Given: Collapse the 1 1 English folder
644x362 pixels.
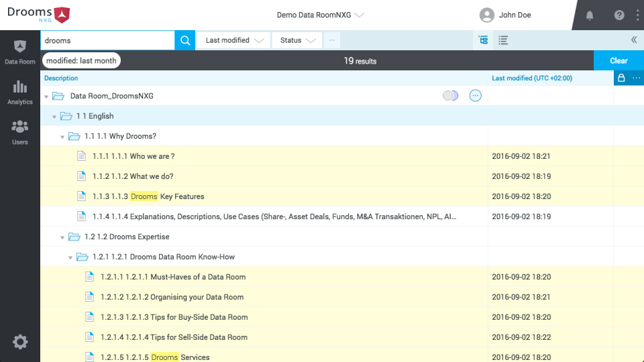Looking at the screenshot, I should (x=54, y=117).
